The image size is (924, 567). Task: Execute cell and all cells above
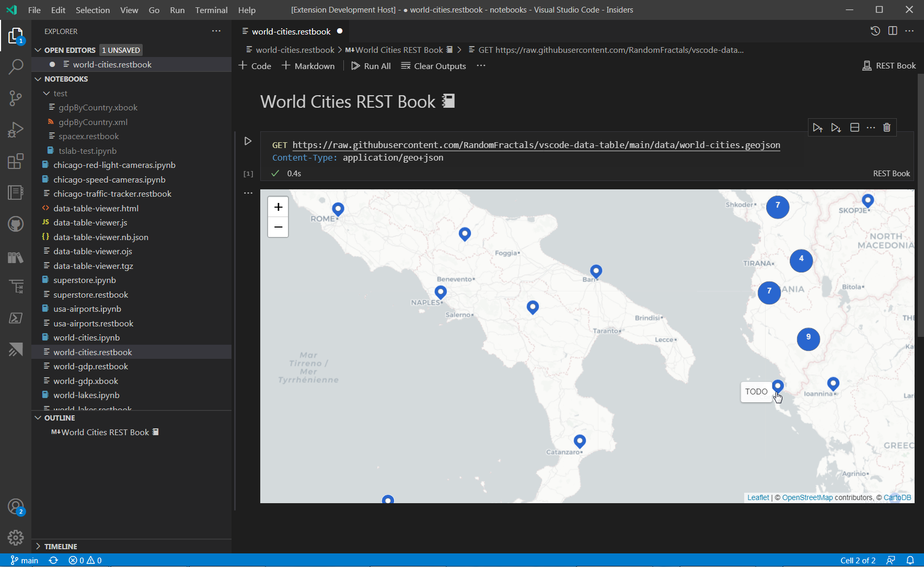(818, 127)
